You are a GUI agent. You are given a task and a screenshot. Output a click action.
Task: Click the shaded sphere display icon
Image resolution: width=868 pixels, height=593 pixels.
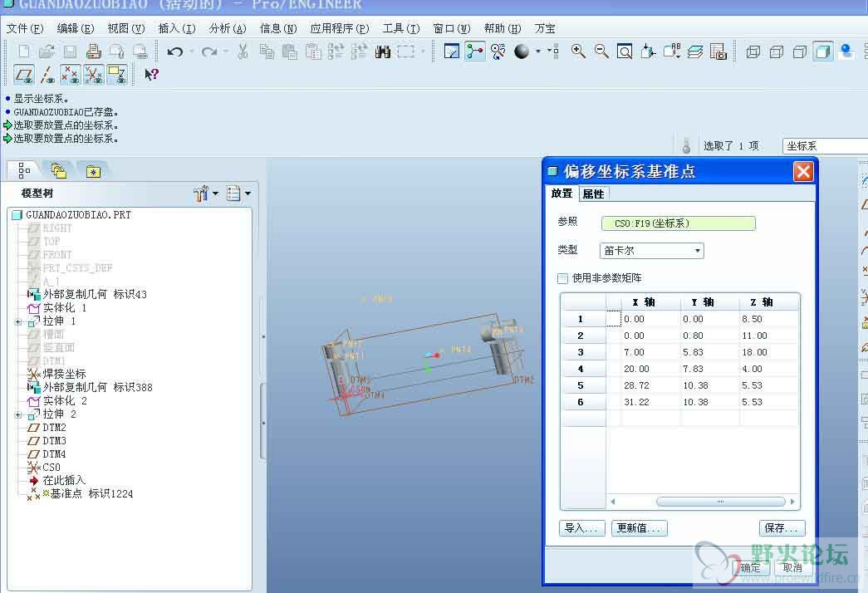click(522, 51)
